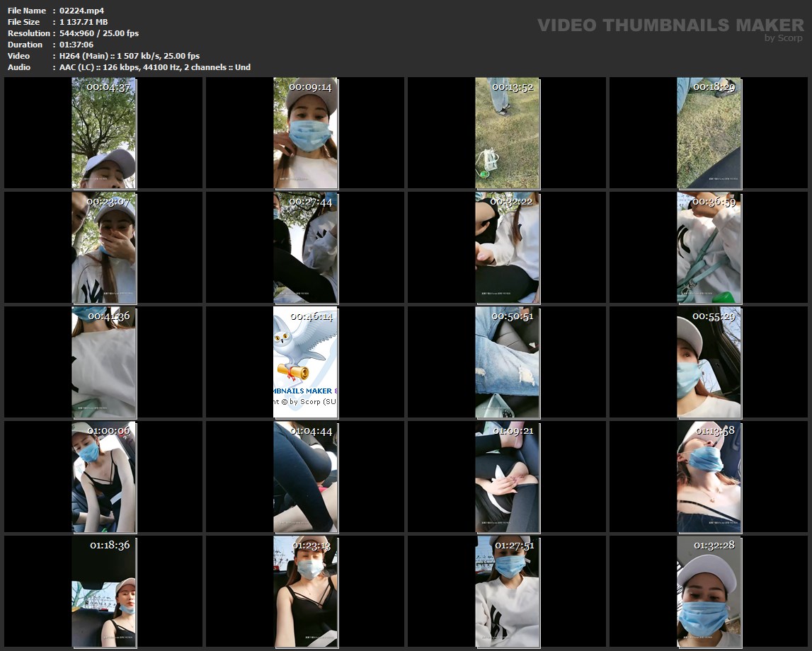
Task: Select the thumbnail at 01:18:36
Action: click(103, 592)
